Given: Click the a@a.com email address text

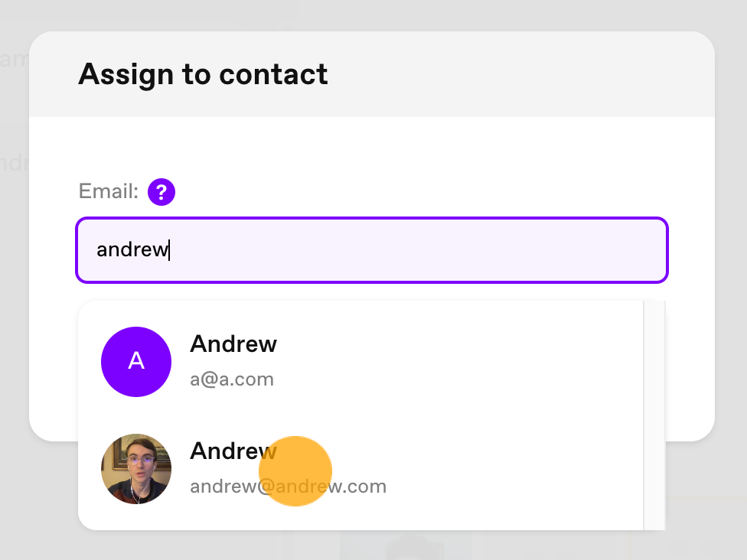Looking at the screenshot, I should point(232,379).
